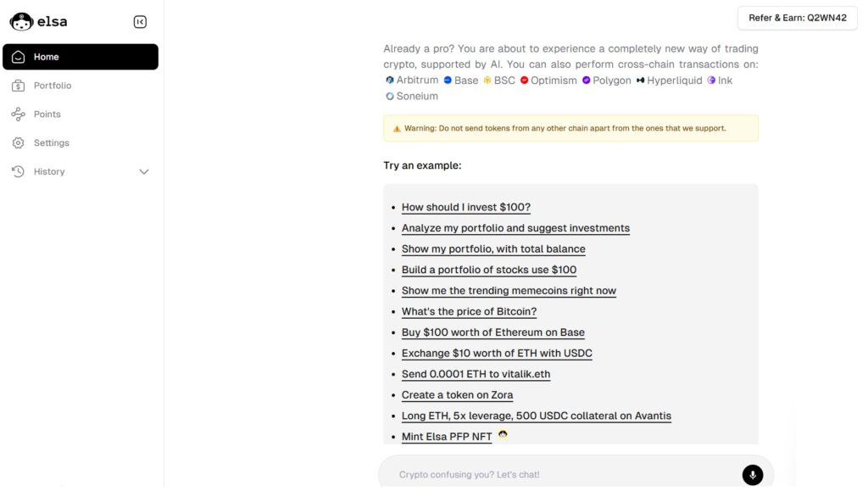Viewport: 868px width, 497px height.
Task: Select 'Create a token on Zora' example
Action: coord(457,395)
